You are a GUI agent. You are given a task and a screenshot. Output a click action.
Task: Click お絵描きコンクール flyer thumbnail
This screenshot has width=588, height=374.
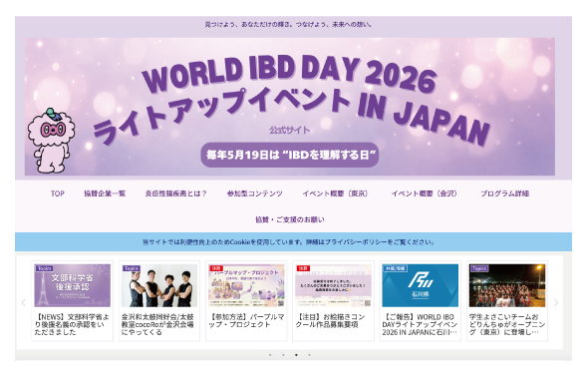[x=334, y=285]
